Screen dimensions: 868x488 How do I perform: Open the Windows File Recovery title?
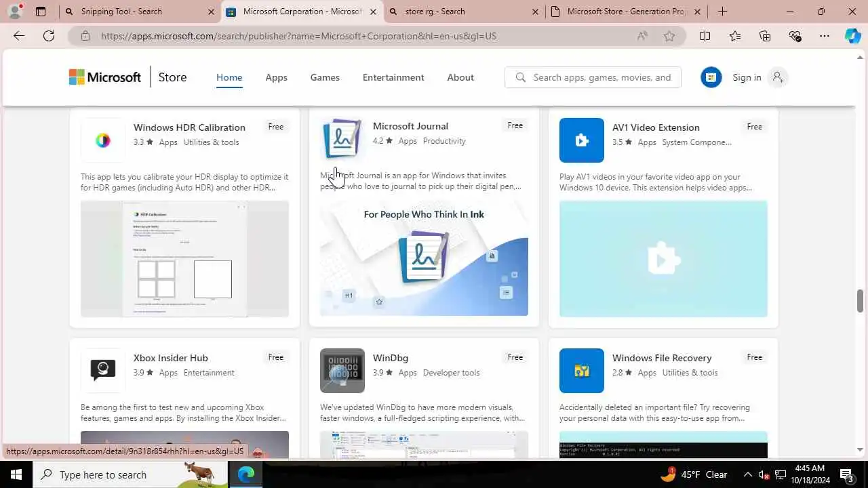click(x=662, y=358)
